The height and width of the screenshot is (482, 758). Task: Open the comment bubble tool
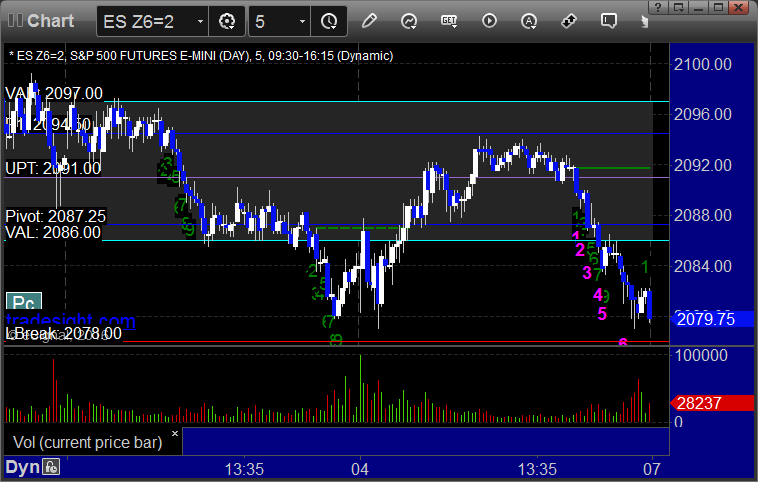pyautogui.click(x=609, y=21)
